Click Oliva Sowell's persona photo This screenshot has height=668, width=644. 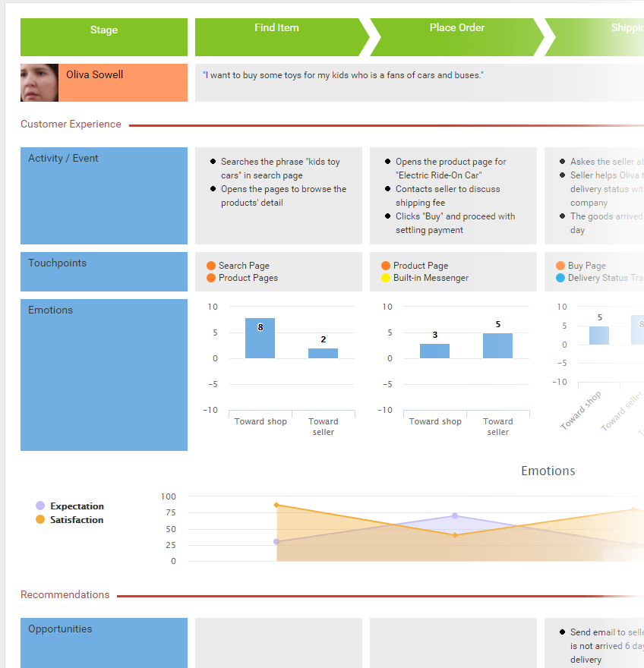tap(39, 83)
